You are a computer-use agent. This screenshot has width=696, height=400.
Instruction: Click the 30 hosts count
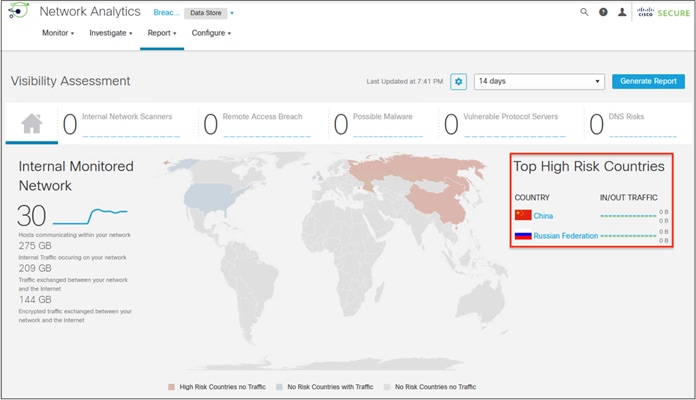pyautogui.click(x=32, y=216)
